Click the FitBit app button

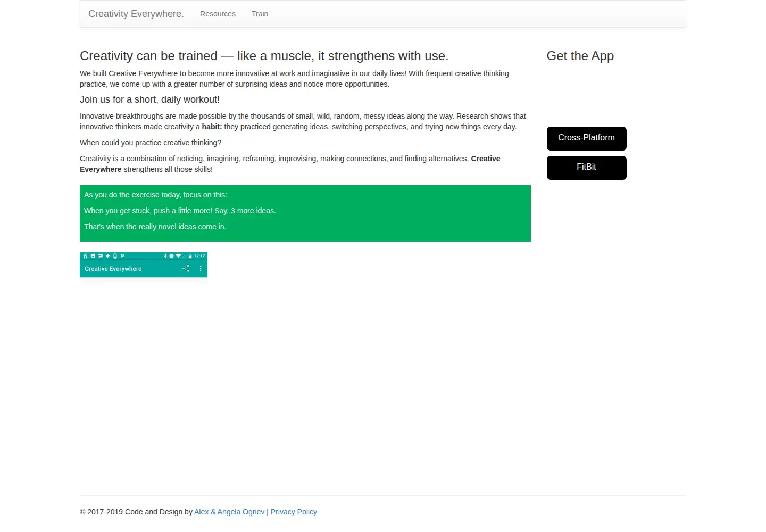click(x=586, y=168)
